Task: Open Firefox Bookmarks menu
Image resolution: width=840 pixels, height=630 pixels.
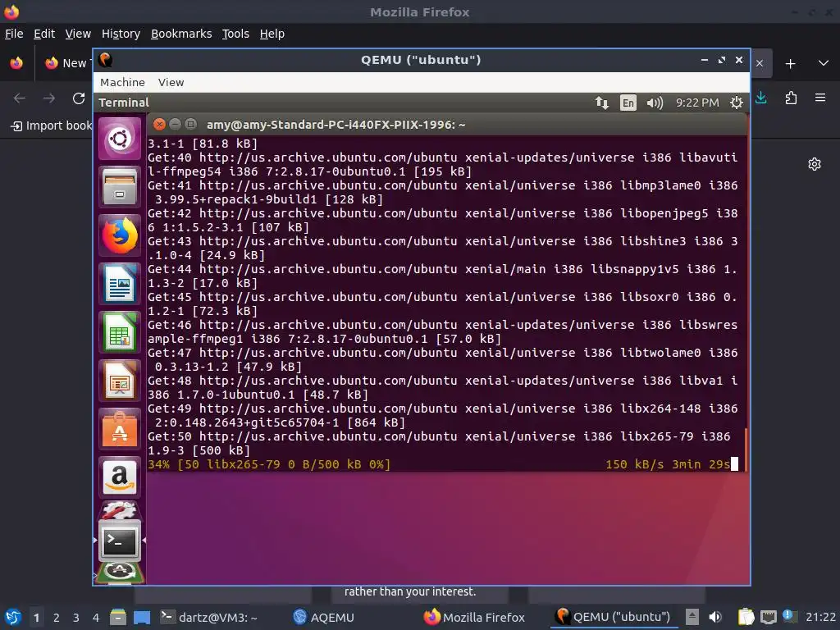Action: click(181, 34)
